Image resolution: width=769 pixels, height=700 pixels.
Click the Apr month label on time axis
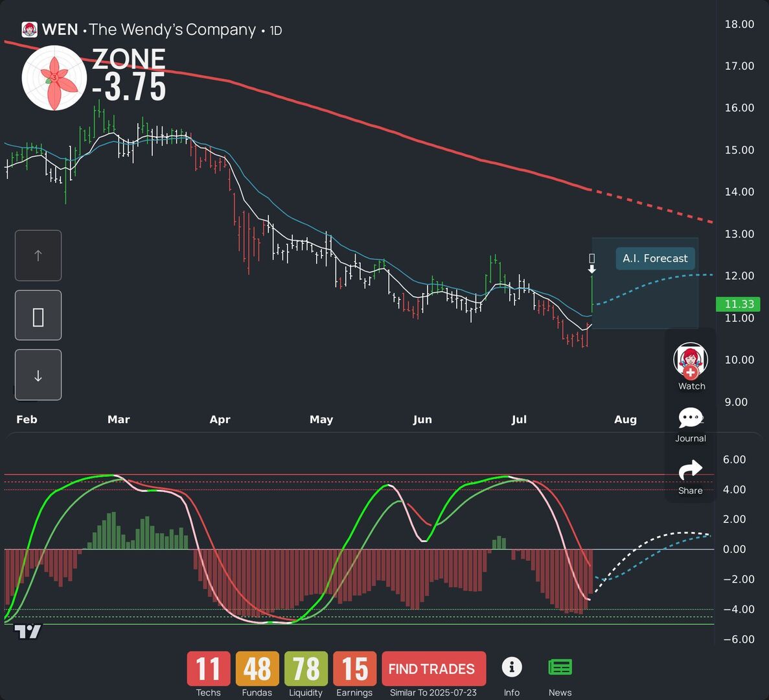pos(220,419)
